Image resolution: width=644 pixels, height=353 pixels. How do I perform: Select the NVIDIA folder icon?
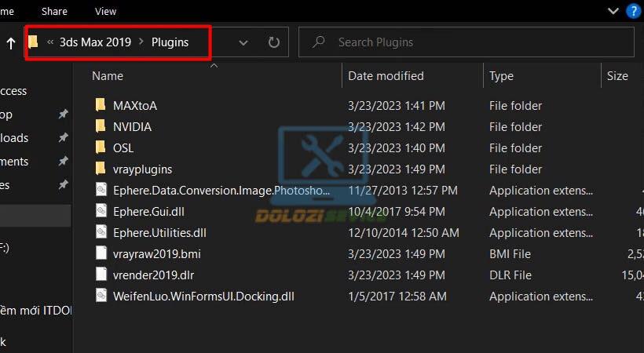click(101, 126)
